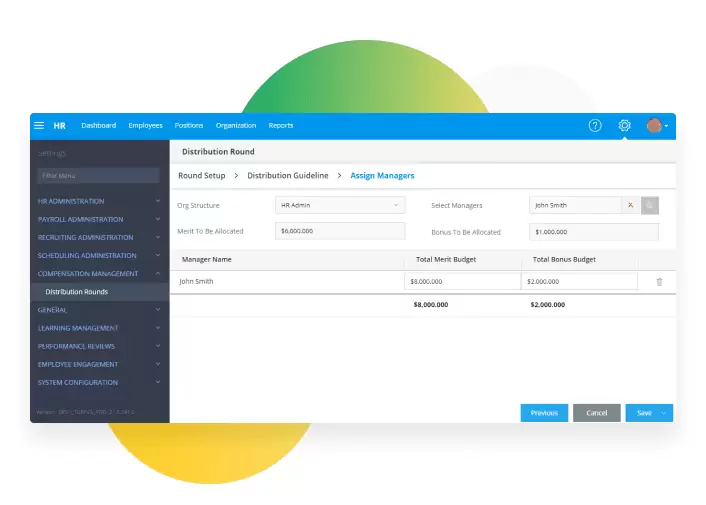Open the user avatar menu
This screenshot has width=706, height=505.
[657, 126]
